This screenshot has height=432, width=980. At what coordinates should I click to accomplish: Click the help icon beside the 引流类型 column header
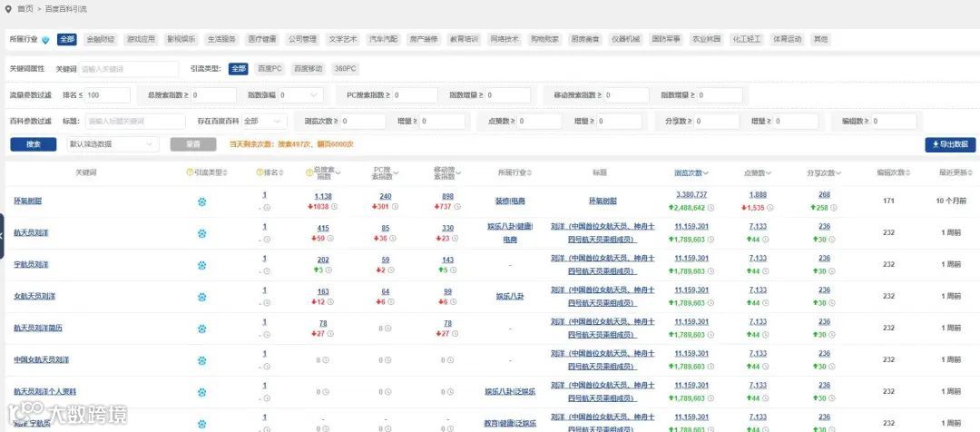(x=190, y=172)
